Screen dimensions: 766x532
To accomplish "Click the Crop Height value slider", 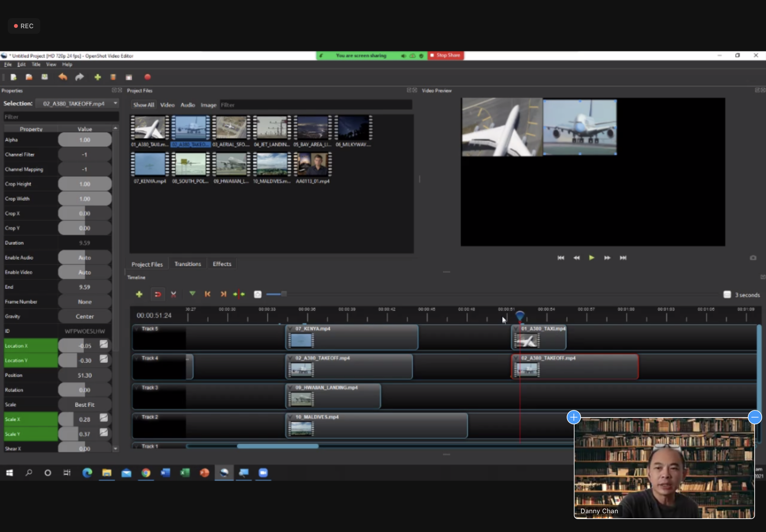I will tap(85, 184).
